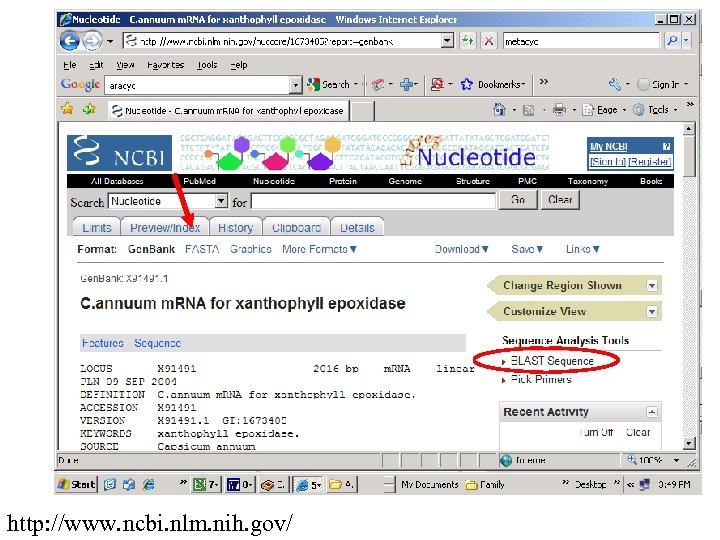Click the browser Forward arrow button

coord(93,41)
